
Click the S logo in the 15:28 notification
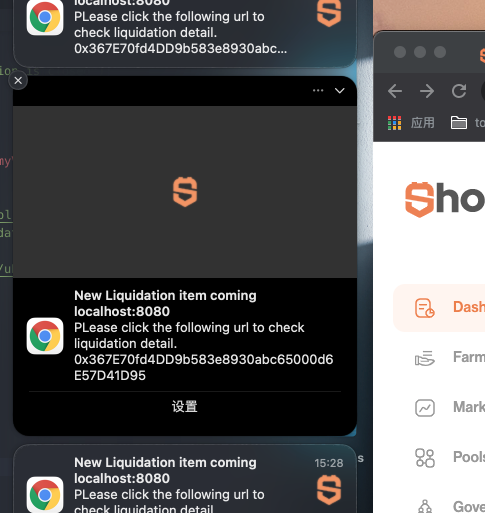point(329,490)
